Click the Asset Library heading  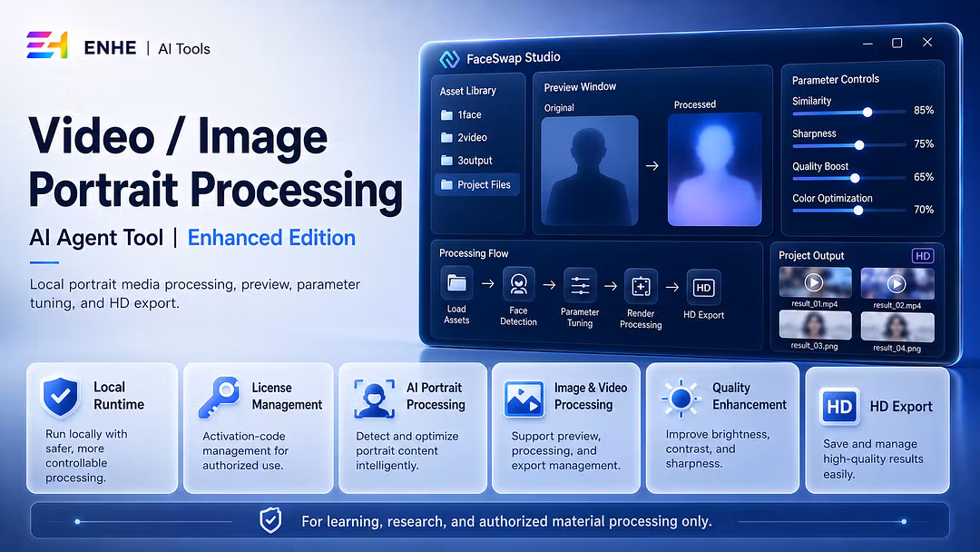[x=467, y=91]
